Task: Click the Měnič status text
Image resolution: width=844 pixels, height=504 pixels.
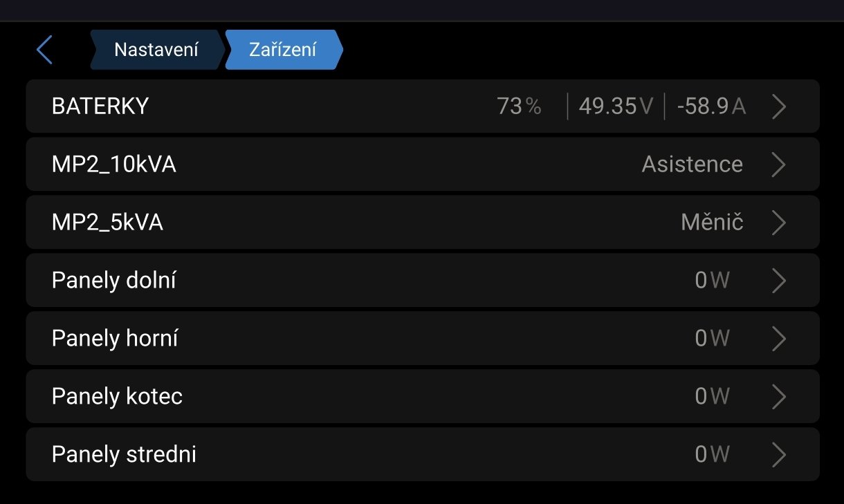Action: tap(712, 223)
